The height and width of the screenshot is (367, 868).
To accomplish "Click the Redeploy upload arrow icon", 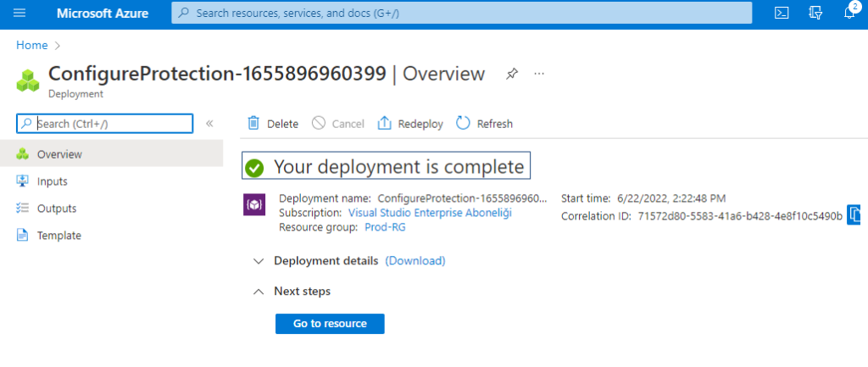I will (384, 123).
